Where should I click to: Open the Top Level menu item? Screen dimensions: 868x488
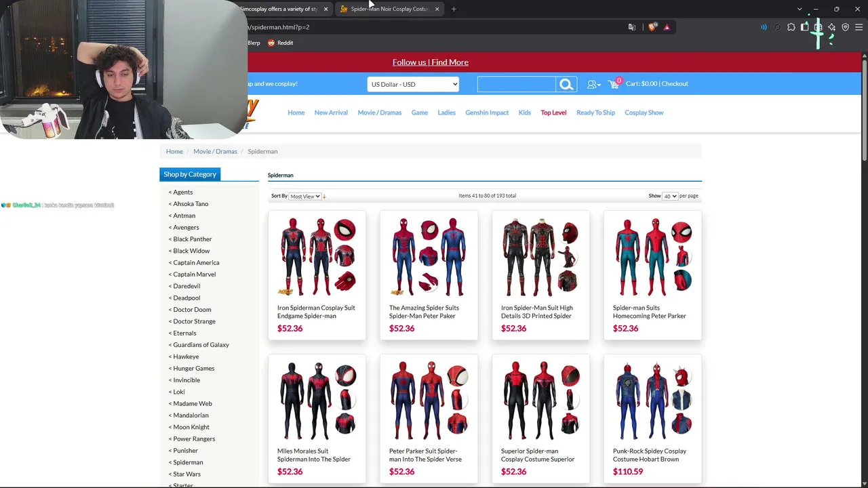coord(553,113)
